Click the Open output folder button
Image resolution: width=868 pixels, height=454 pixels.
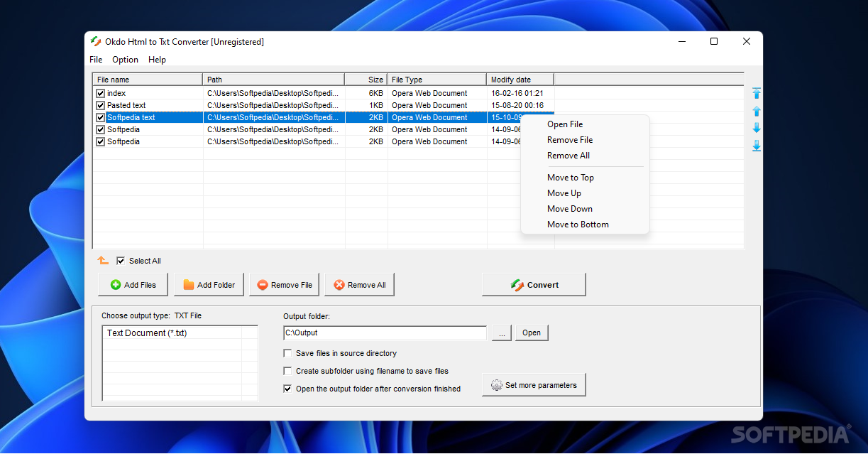(532, 333)
